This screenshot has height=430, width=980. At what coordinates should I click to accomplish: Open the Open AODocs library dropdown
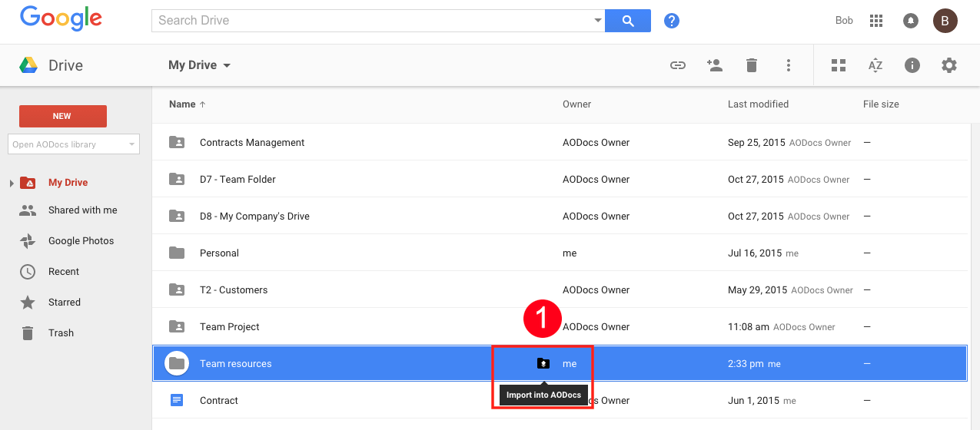[74, 144]
